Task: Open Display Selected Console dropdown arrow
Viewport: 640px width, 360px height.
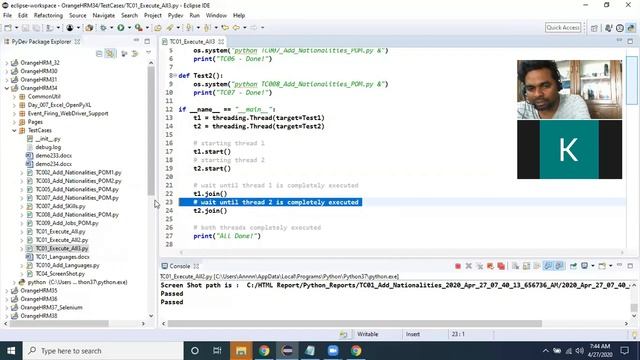Action: click(593, 266)
